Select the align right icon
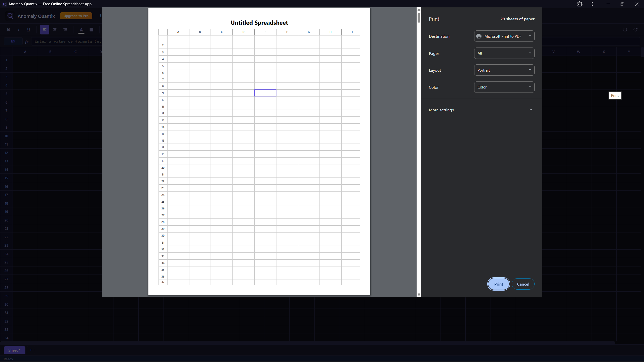 tap(65, 30)
